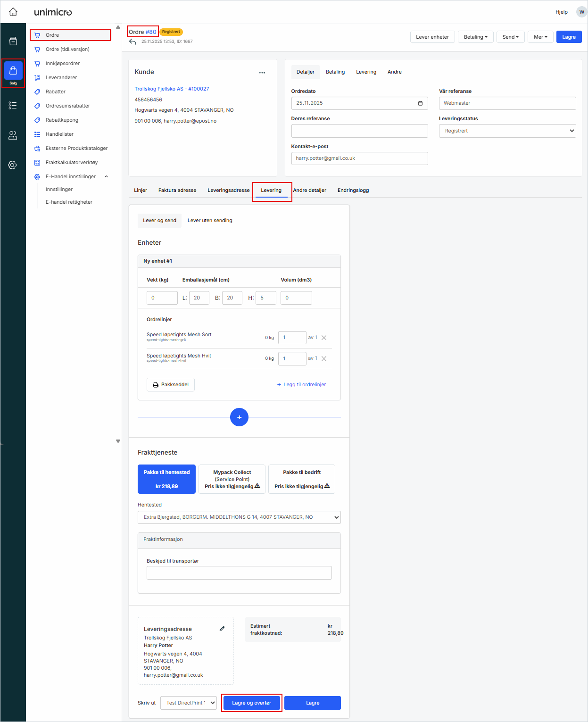
Task: Expand the Hentested pickup point dropdown
Action: [239, 517]
